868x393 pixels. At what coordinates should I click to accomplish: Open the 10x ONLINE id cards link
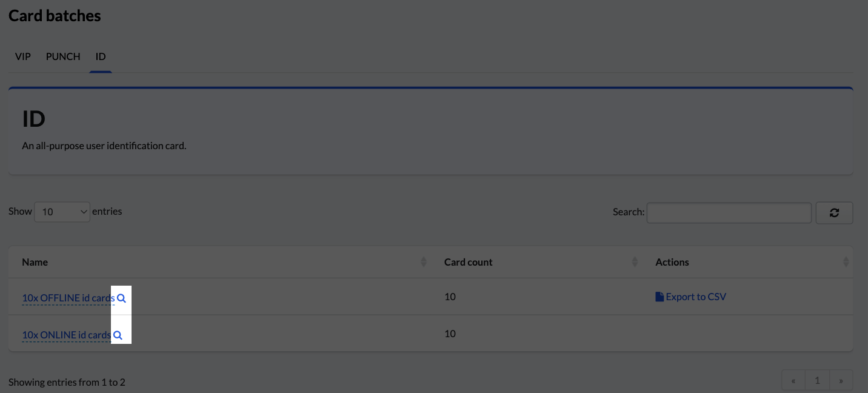tap(66, 335)
